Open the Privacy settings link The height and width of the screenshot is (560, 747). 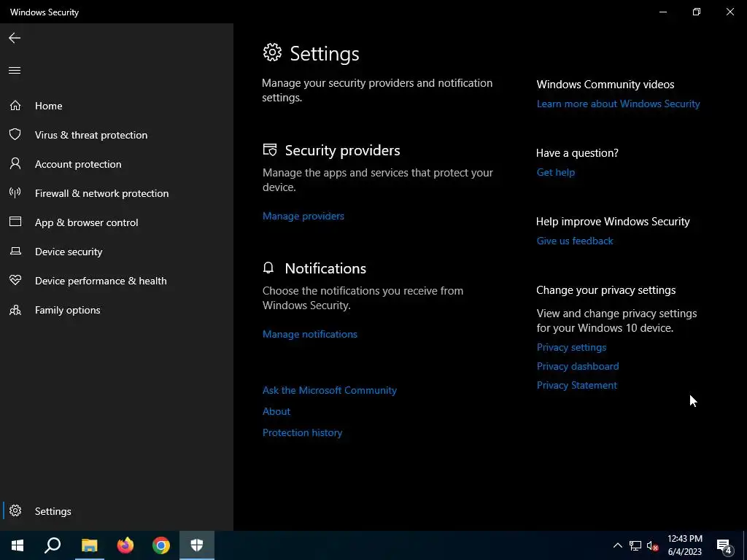click(571, 347)
